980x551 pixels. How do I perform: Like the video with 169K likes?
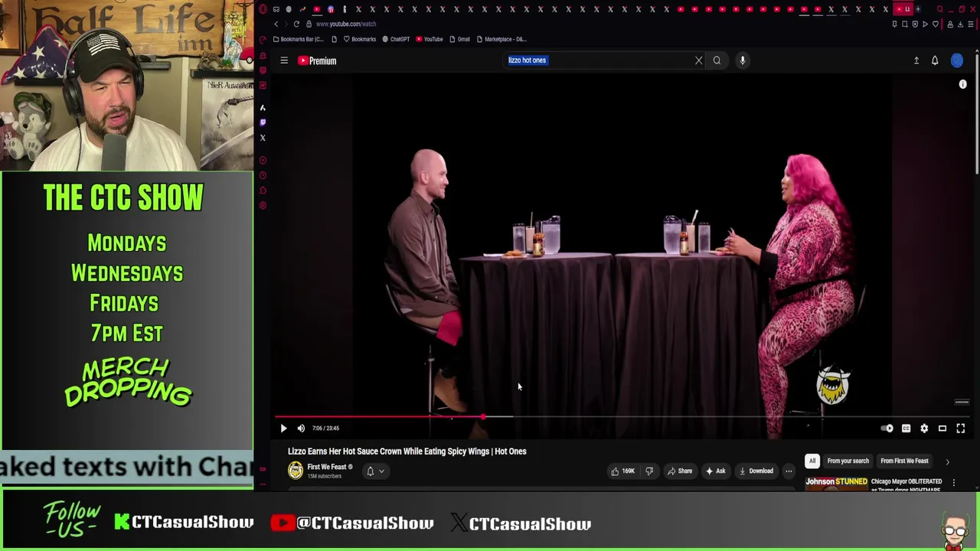point(622,471)
